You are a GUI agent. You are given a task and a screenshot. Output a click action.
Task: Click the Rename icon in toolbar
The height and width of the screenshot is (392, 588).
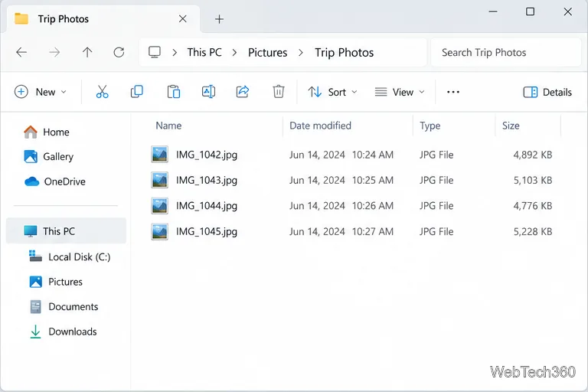208,92
